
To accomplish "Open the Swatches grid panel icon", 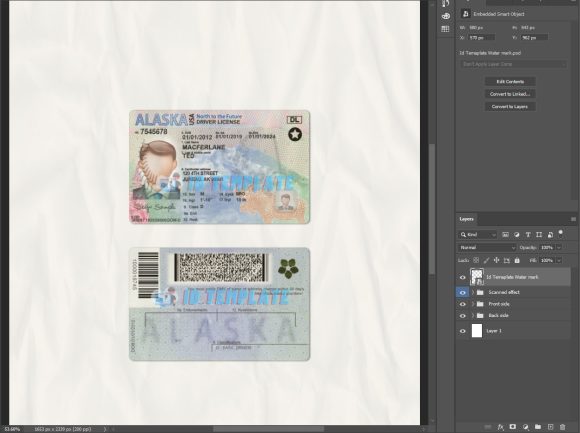I will [x=445, y=29].
